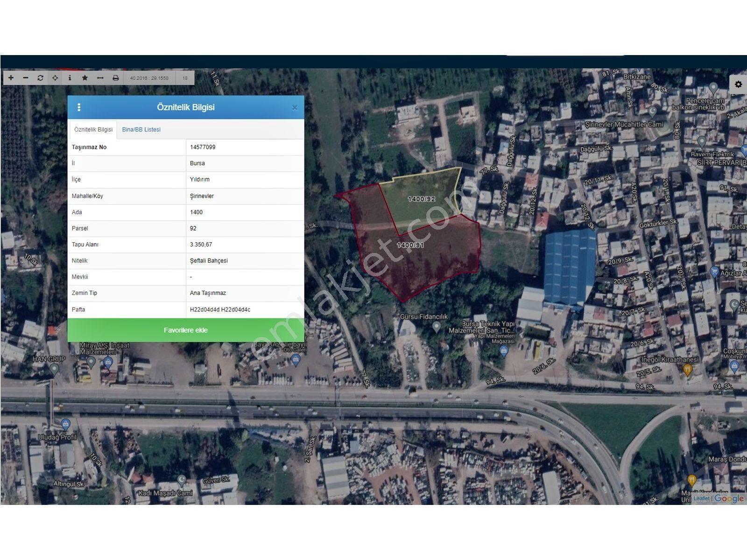Open the Bina/BB Listesi tab
The height and width of the screenshot is (560, 747).
pyautogui.click(x=141, y=130)
